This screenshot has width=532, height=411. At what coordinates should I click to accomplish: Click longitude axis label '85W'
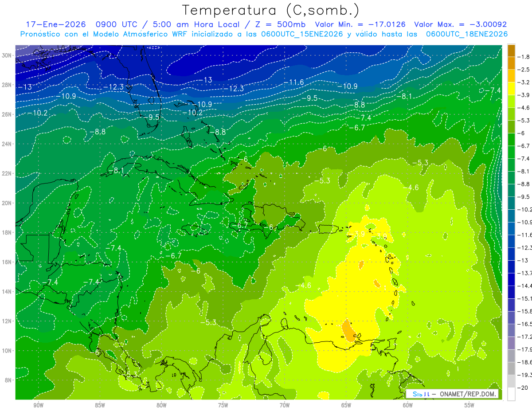coord(100,405)
